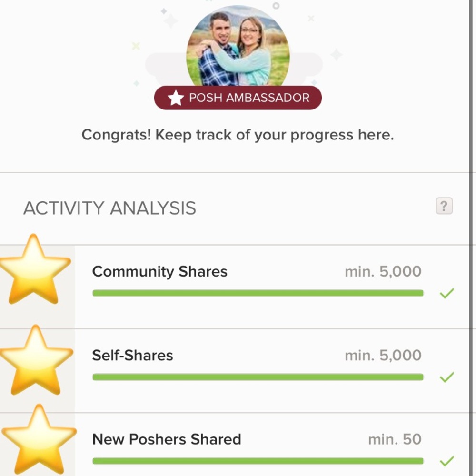The image size is (476, 476).
Task: Click the white star in Posh Ambassador badge
Action: 176,98
